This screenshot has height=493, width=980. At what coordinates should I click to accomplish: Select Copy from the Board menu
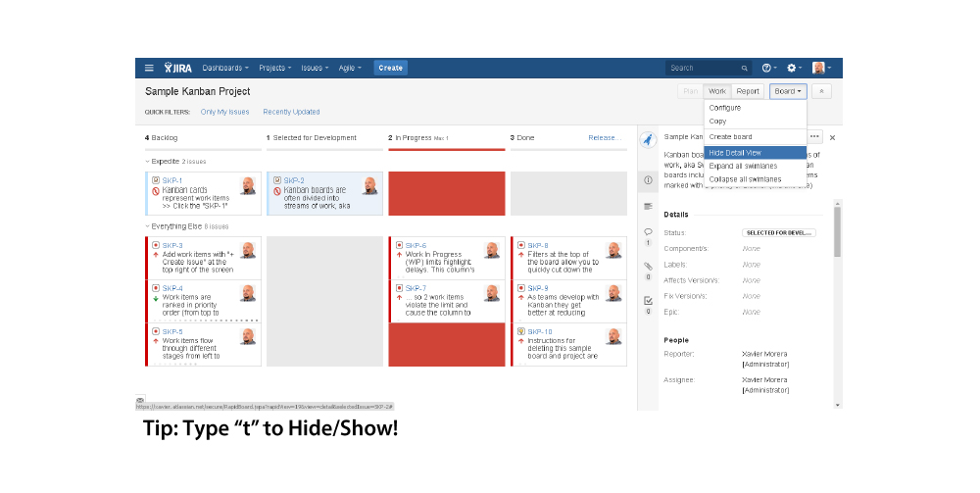tap(755, 122)
